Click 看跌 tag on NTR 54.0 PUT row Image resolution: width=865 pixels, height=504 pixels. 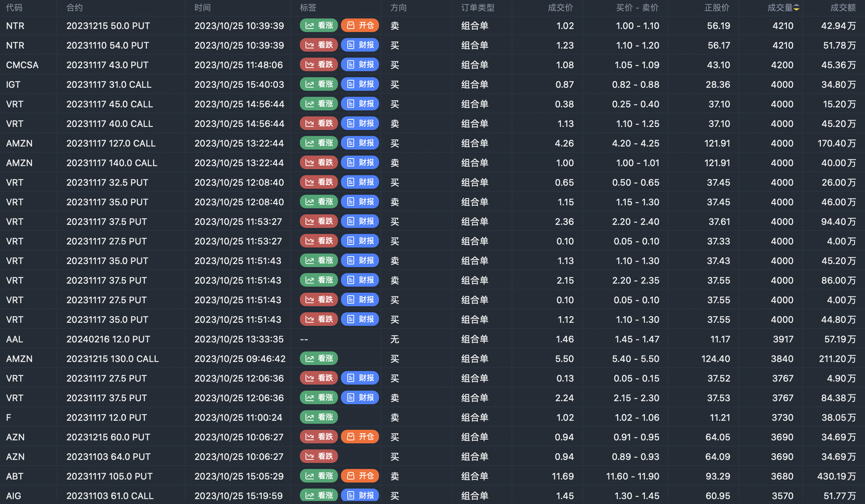click(319, 45)
